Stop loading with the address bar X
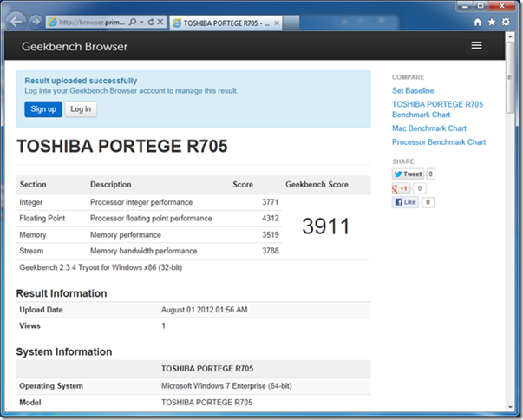This screenshot has height=420, width=523. tap(160, 22)
